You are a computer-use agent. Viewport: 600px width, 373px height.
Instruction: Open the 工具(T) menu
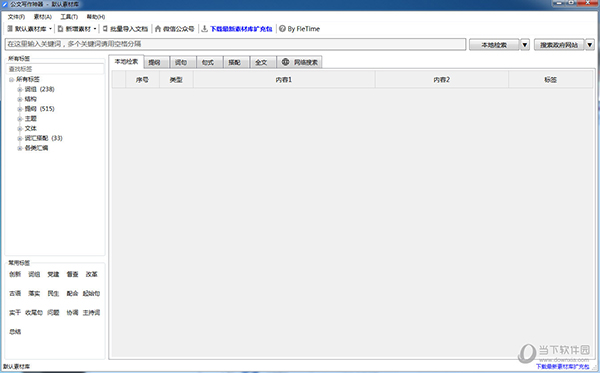click(69, 17)
